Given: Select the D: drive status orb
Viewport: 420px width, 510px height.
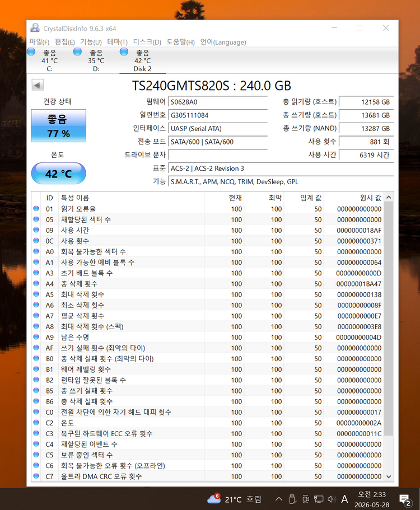Looking at the screenshot, I should [77, 52].
